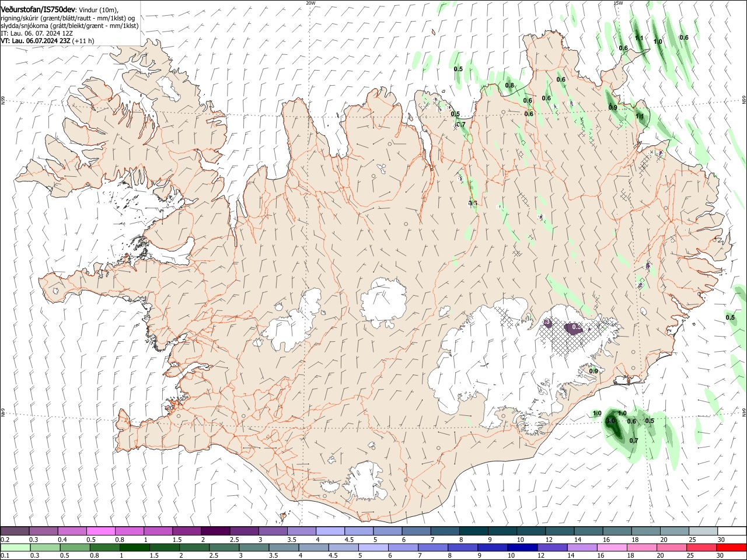Image resolution: width=747 pixels, height=560 pixels.
Task: Click the navy blue 10 swatch in lower legend
Action: pos(522,547)
